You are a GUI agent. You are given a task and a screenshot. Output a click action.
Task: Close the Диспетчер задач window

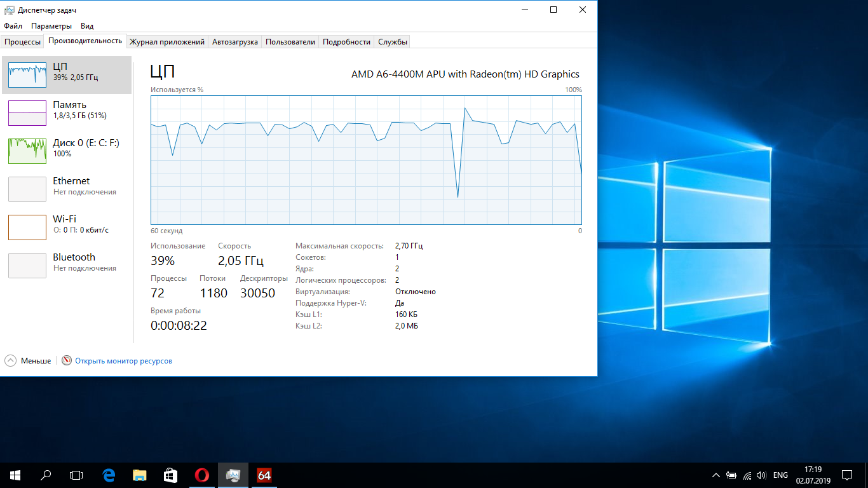click(583, 10)
